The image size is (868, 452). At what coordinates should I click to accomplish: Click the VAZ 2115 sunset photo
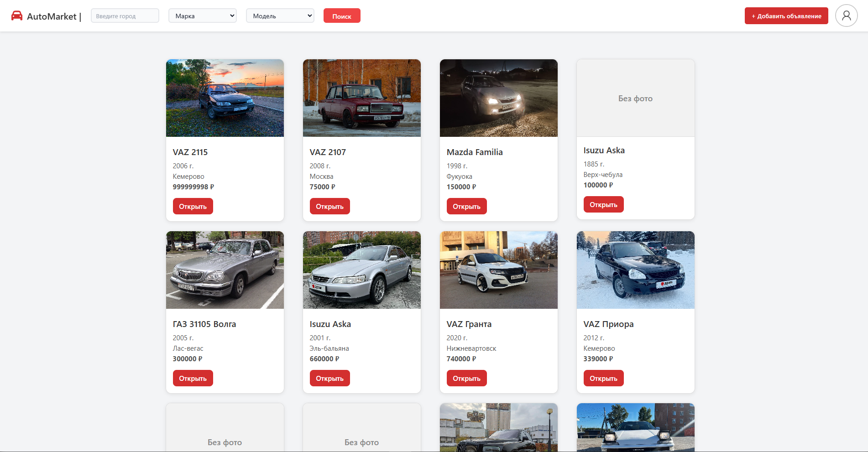(x=225, y=98)
